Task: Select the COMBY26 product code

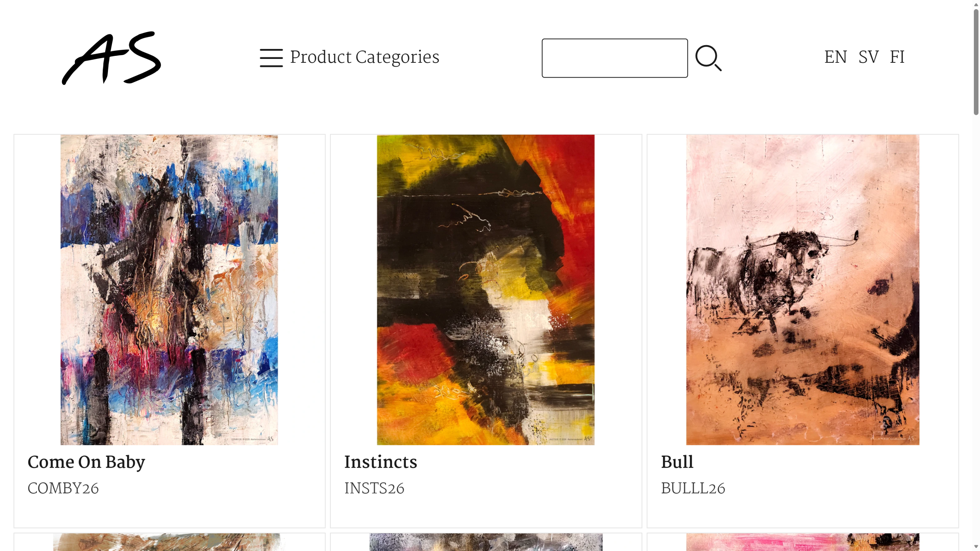Action: pos(63,488)
